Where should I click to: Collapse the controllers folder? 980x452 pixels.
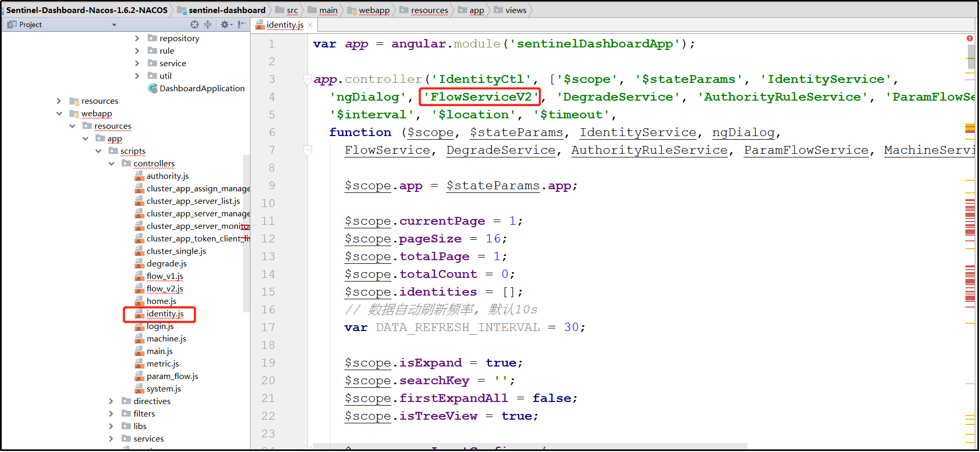[111, 163]
